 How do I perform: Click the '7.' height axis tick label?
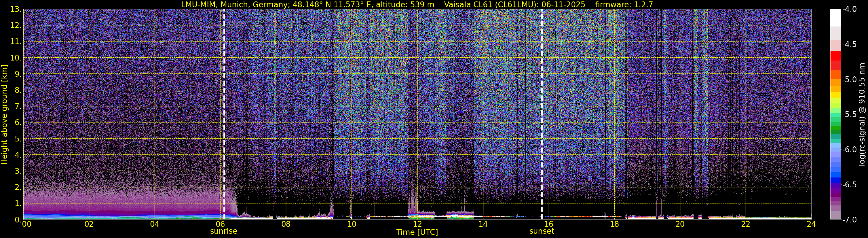point(18,106)
